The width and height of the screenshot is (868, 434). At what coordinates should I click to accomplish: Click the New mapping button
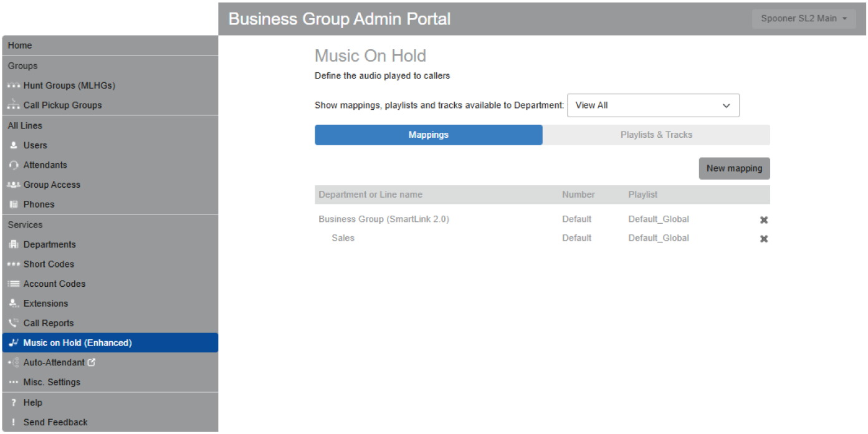tap(734, 168)
